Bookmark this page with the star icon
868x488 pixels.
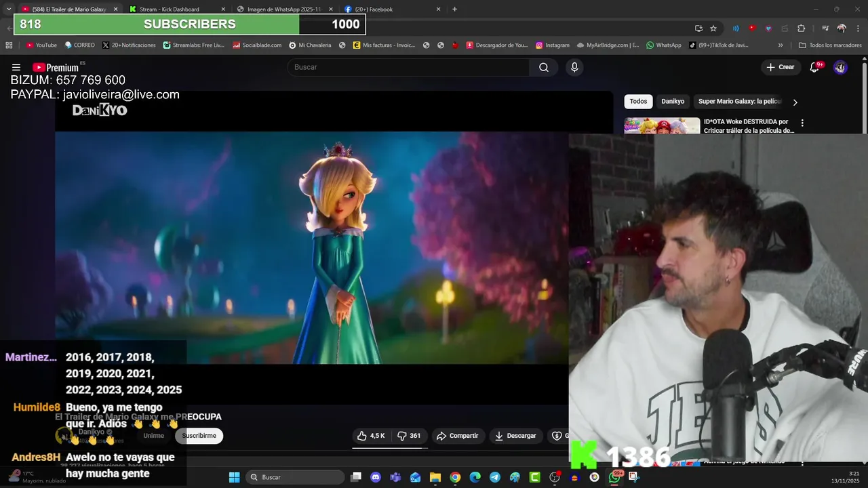(713, 28)
